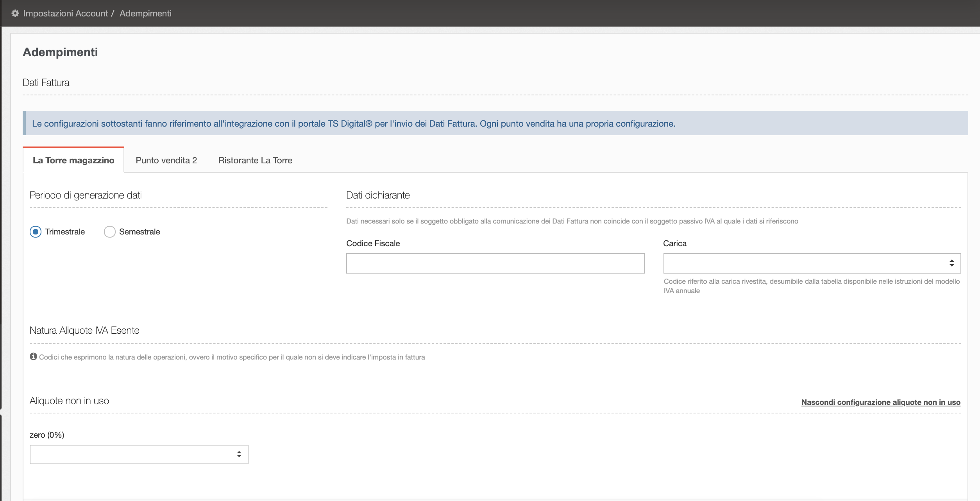Click the Adempimenti breadcrumb item
Viewport: 980px width, 501px height.
pyautogui.click(x=145, y=13)
